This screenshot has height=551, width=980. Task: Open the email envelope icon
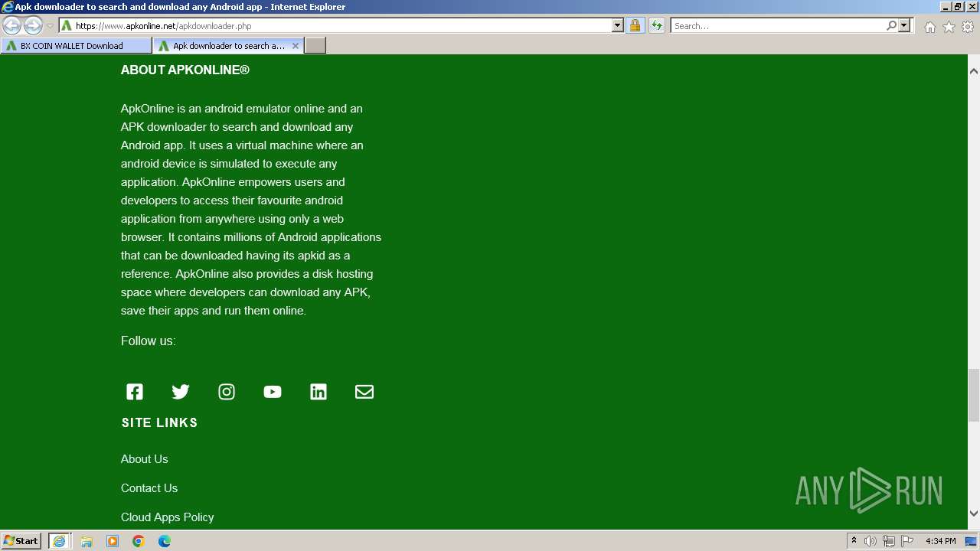click(364, 392)
